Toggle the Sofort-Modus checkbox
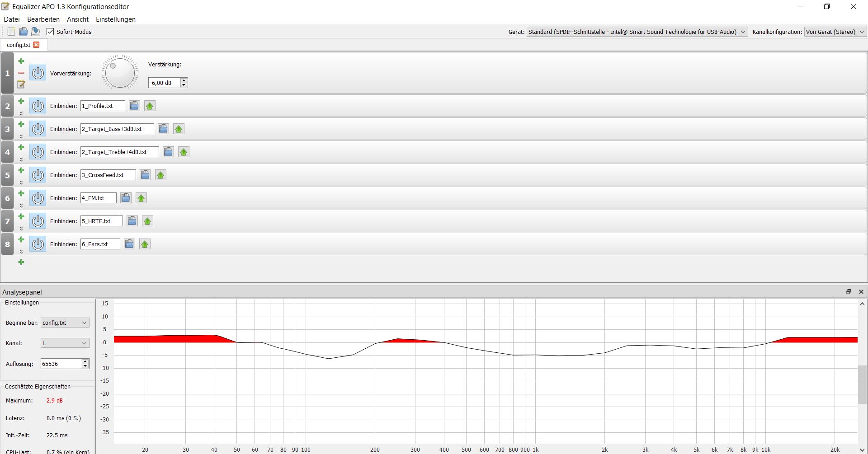Viewport: 868px width, 454px height. click(x=50, y=32)
